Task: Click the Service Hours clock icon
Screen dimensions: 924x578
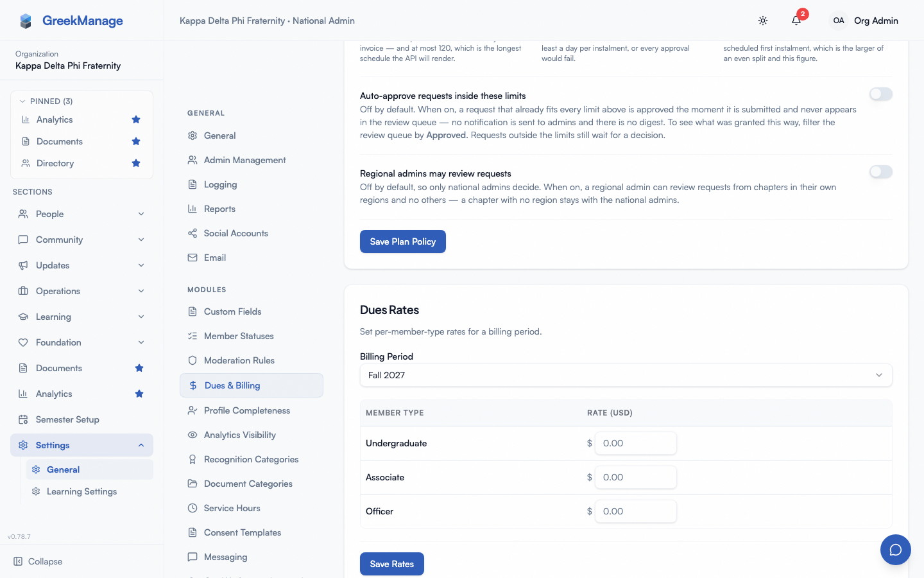Action: [x=193, y=508]
